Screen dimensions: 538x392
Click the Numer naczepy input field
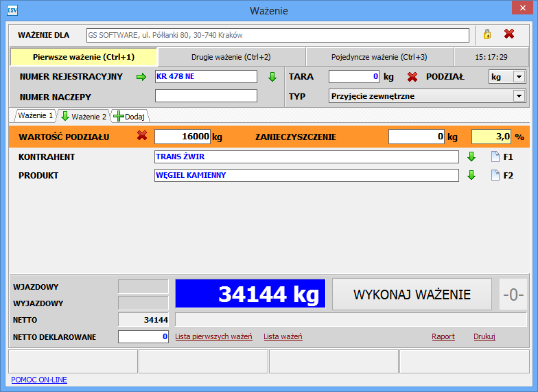click(206, 96)
